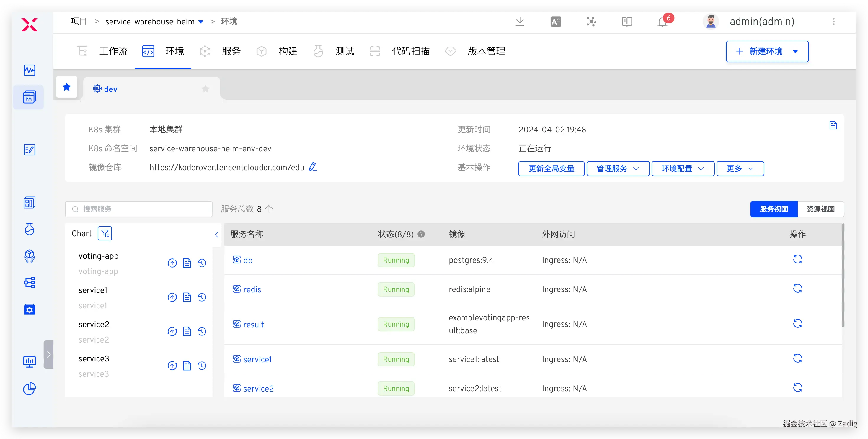View service1 chart values file icon
The image size is (868, 439).
pyautogui.click(x=187, y=297)
